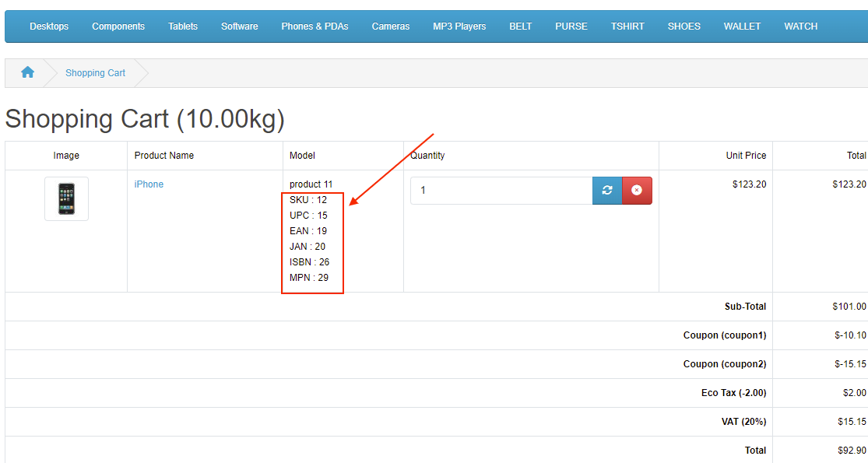Click the grand total value $92.90

click(852, 451)
